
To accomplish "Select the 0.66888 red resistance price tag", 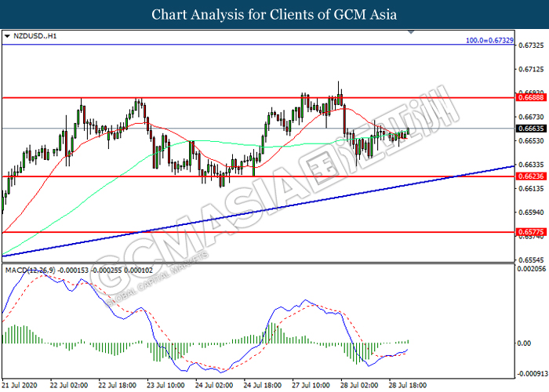I will click(x=531, y=98).
